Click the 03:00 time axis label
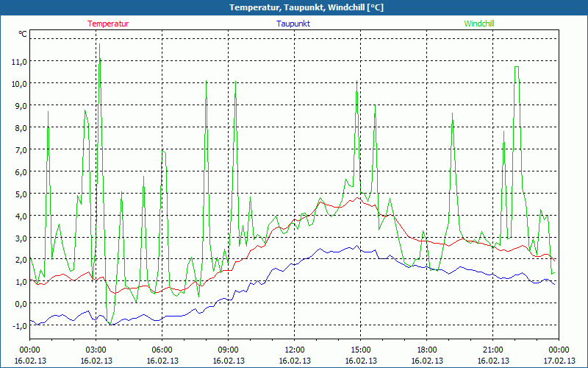 click(x=96, y=350)
